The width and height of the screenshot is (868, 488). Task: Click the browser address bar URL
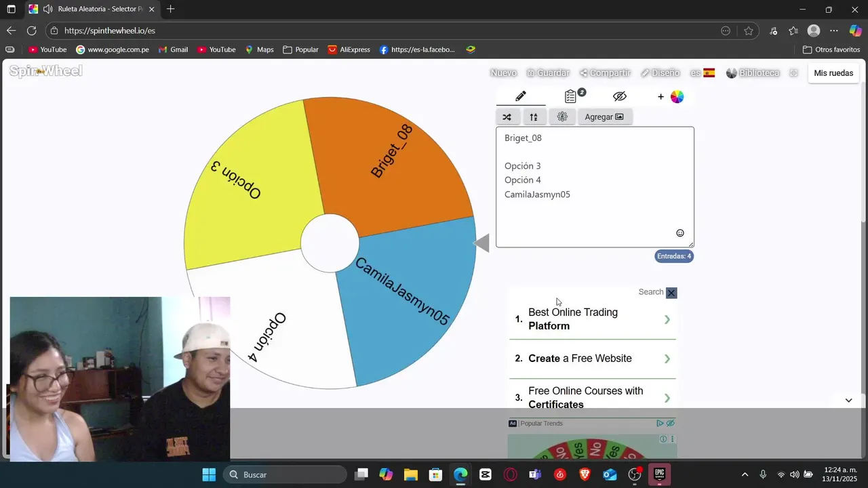[x=110, y=30]
